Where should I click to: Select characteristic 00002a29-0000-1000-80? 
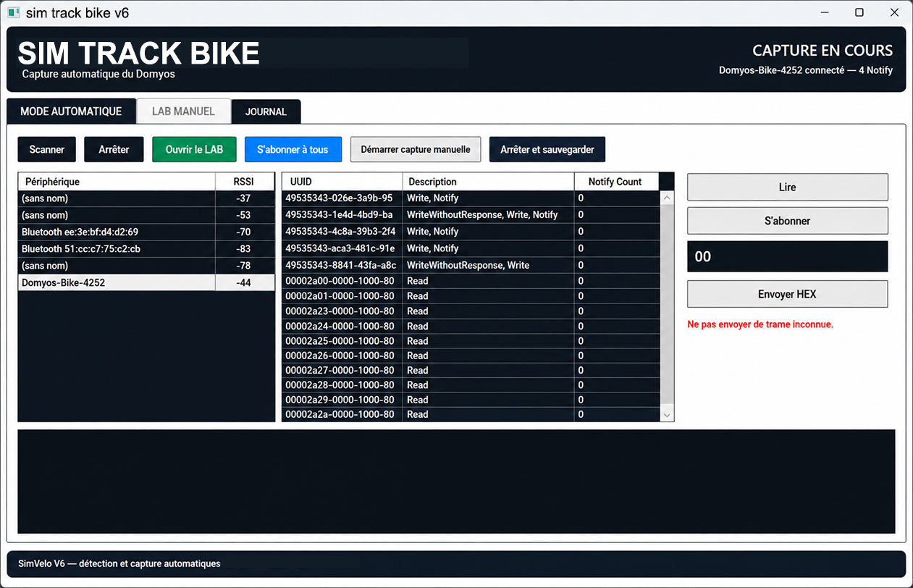[471, 400]
